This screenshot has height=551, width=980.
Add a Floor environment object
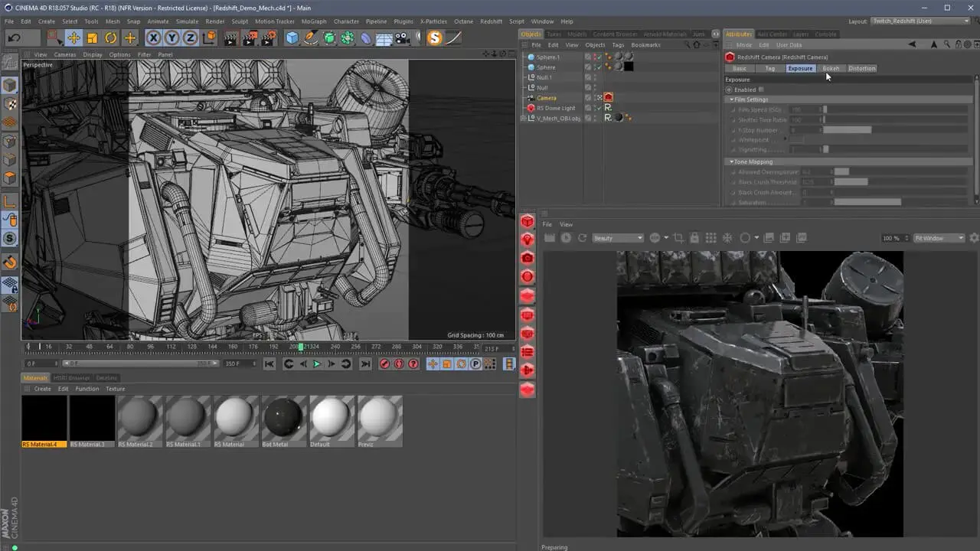[384, 37]
